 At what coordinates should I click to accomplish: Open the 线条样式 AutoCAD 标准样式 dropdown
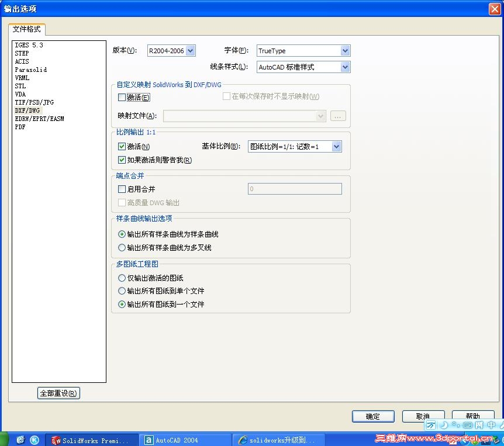[x=345, y=67]
